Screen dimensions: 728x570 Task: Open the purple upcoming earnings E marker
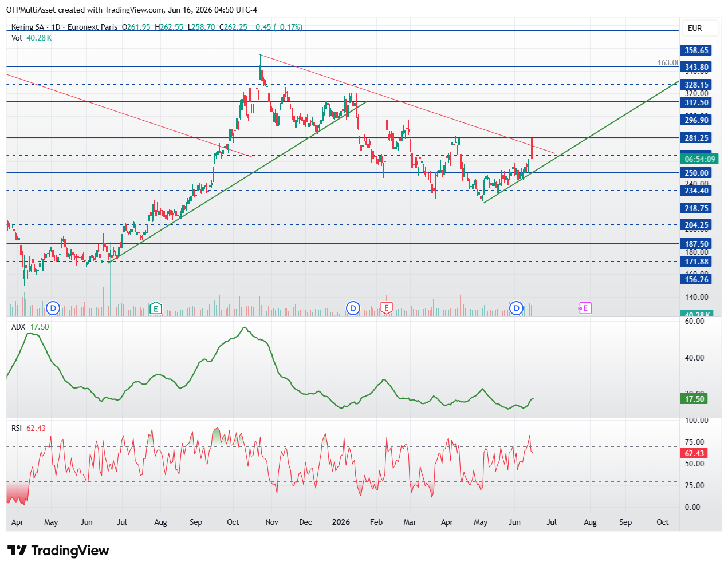click(584, 308)
